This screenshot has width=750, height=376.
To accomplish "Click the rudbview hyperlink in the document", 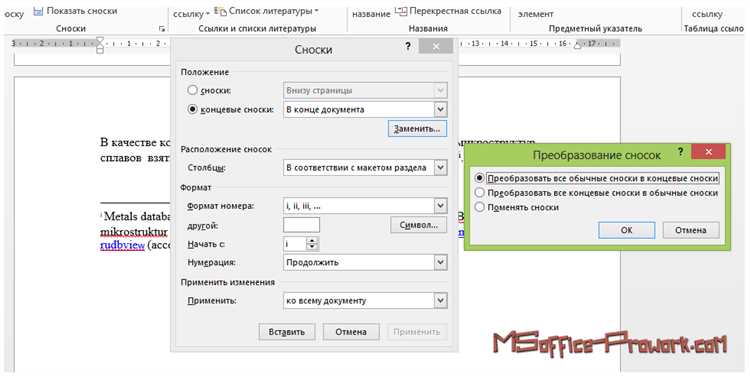I will pyautogui.click(x=122, y=245).
